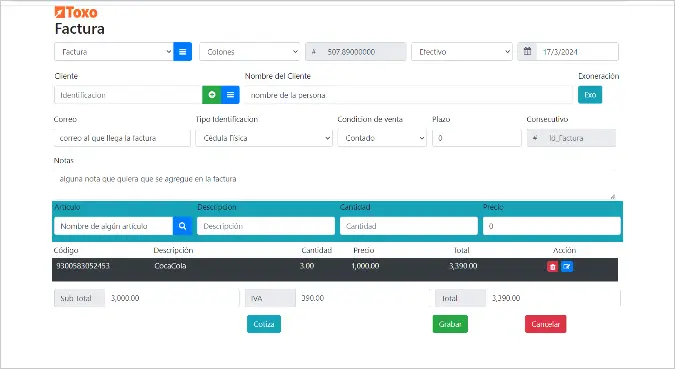The width and height of the screenshot is (675, 369).
Task: Open the Colones currency dropdown
Action: 250,52
